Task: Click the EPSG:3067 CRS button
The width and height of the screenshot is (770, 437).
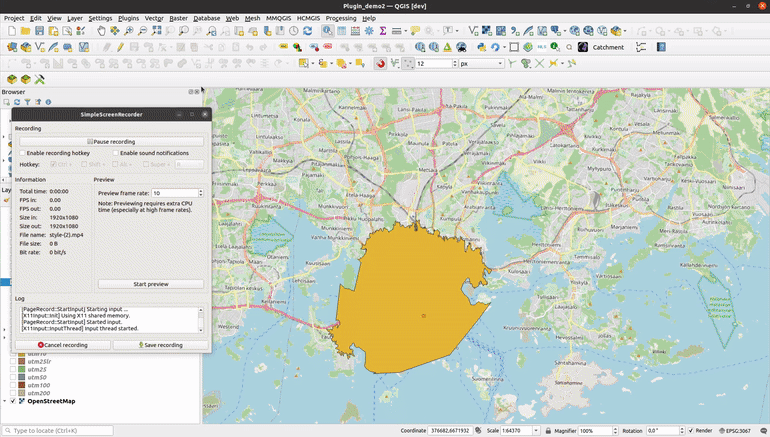Action: 735,431
